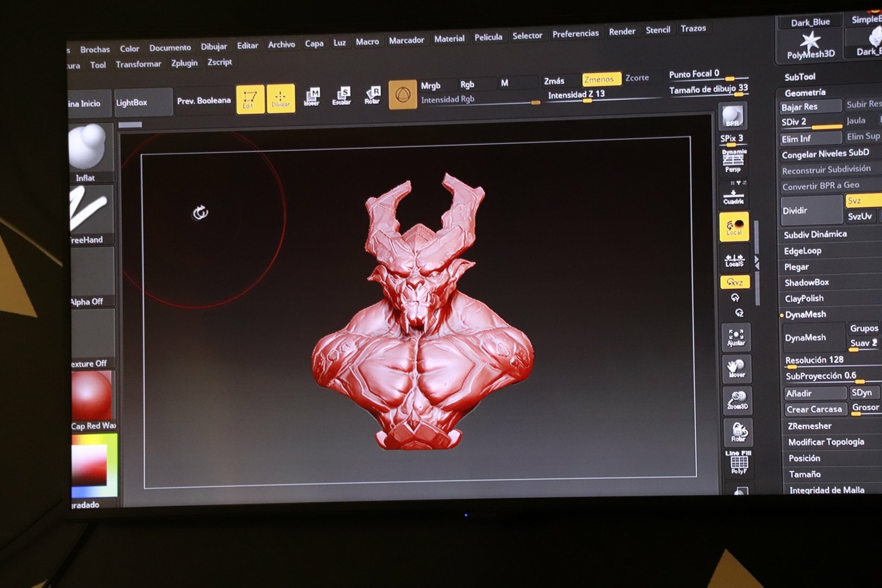Open the Texture Off selector
The height and width of the screenshot is (588, 882).
pos(93,339)
